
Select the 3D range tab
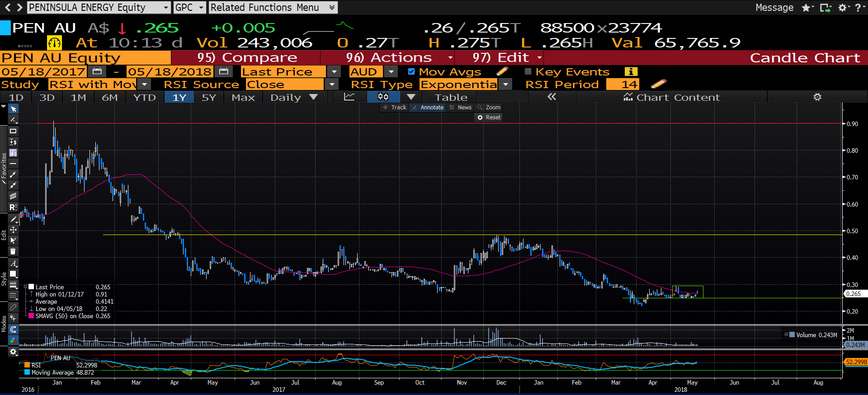tap(47, 97)
